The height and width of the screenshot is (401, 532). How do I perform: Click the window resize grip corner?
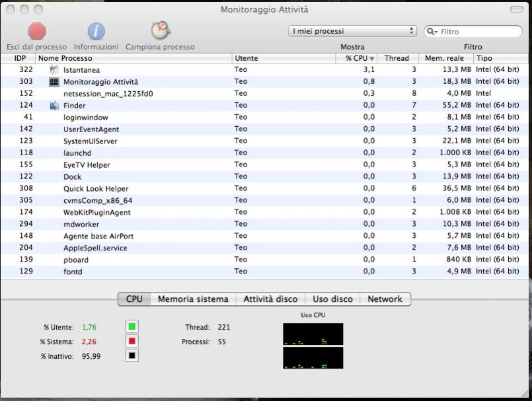tap(525, 393)
